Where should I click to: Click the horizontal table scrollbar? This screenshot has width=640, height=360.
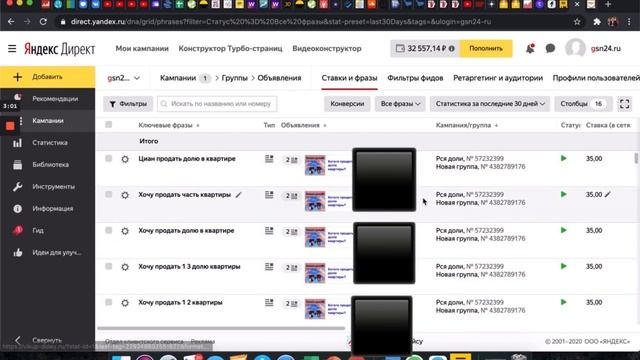(x=221, y=328)
